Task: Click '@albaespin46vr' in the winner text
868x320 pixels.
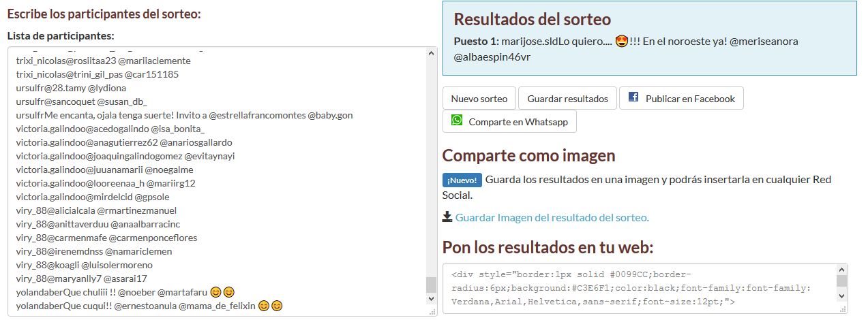Action: (492, 57)
